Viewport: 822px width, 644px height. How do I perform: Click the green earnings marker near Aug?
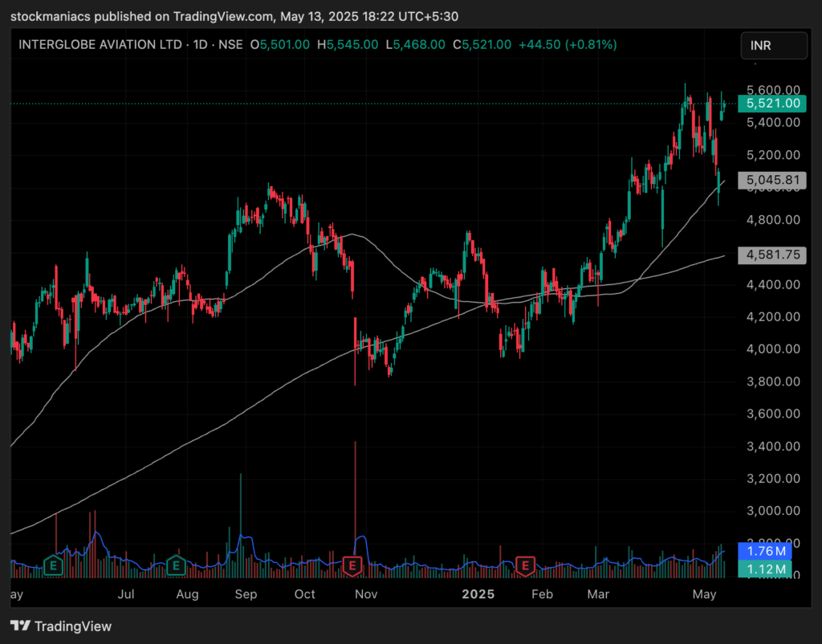pyautogui.click(x=176, y=566)
